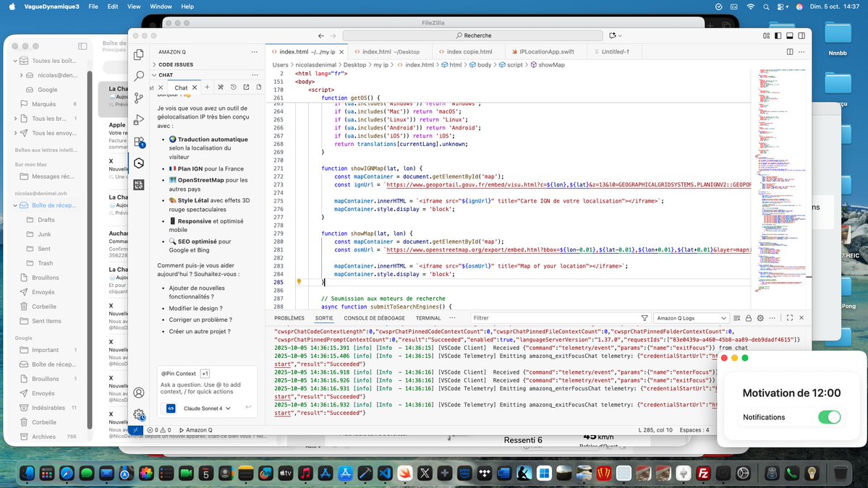Click the remote window status bar icon
The image size is (868, 488).
pos(136,429)
